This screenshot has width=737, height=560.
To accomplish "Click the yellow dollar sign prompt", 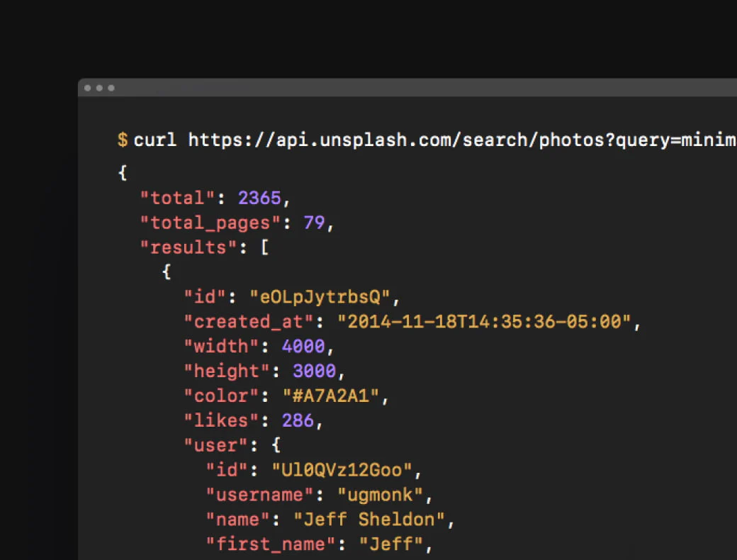I will click(x=123, y=140).
